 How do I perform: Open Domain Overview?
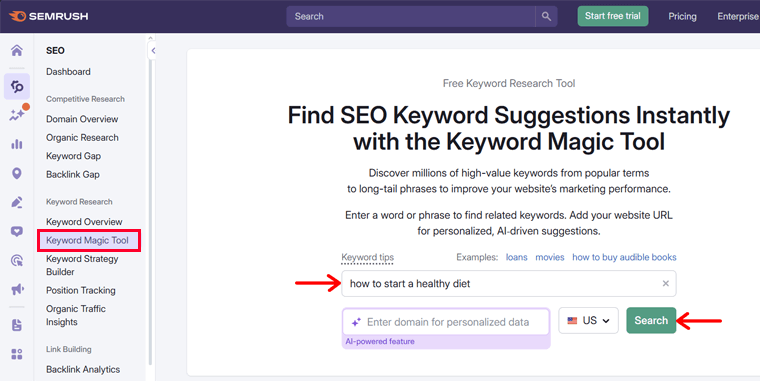[82, 119]
